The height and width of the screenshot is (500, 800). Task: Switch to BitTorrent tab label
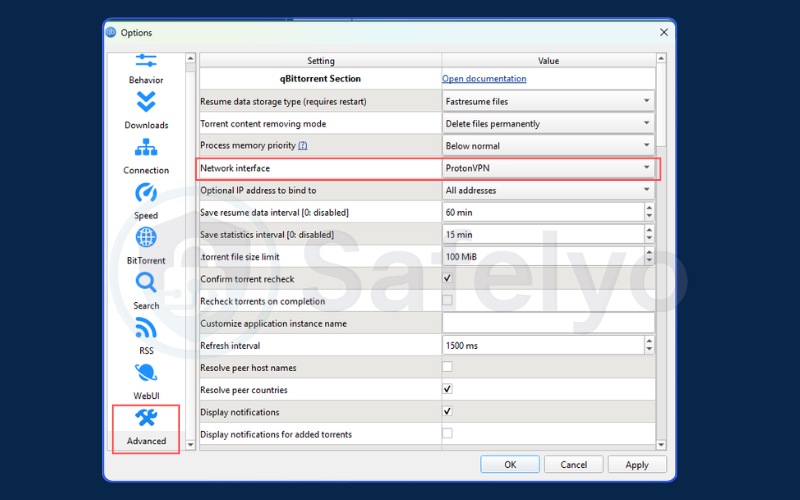[146, 260]
